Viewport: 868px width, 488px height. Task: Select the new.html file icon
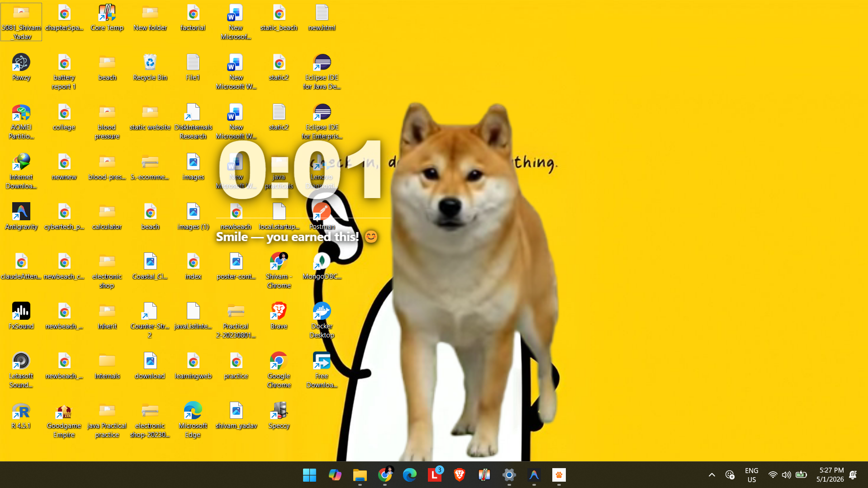pyautogui.click(x=322, y=18)
